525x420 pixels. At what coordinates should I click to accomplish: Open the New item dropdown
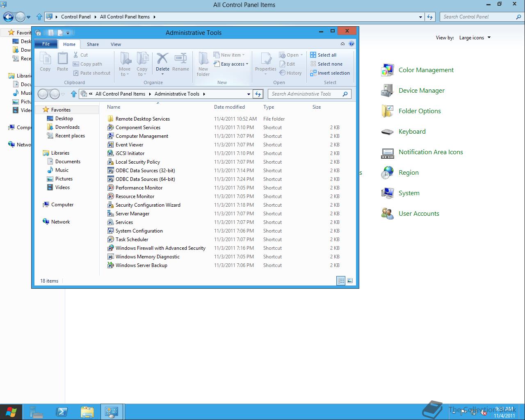tap(229, 55)
